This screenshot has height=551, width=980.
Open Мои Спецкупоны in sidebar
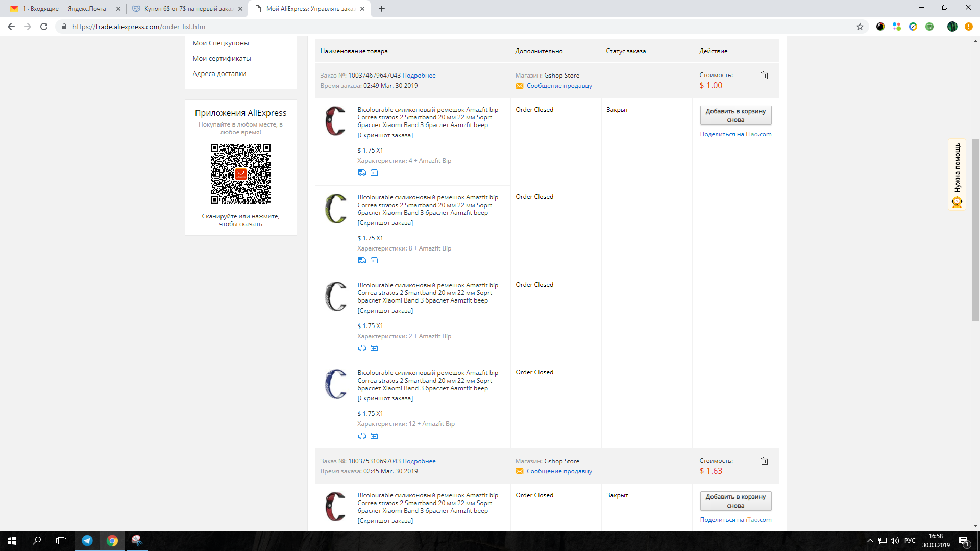(221, 43)
